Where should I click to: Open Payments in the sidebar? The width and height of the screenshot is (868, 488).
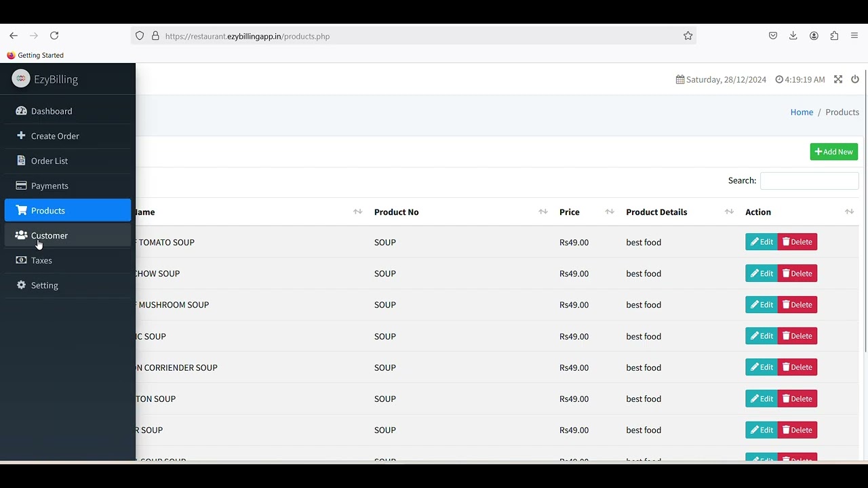68,186
